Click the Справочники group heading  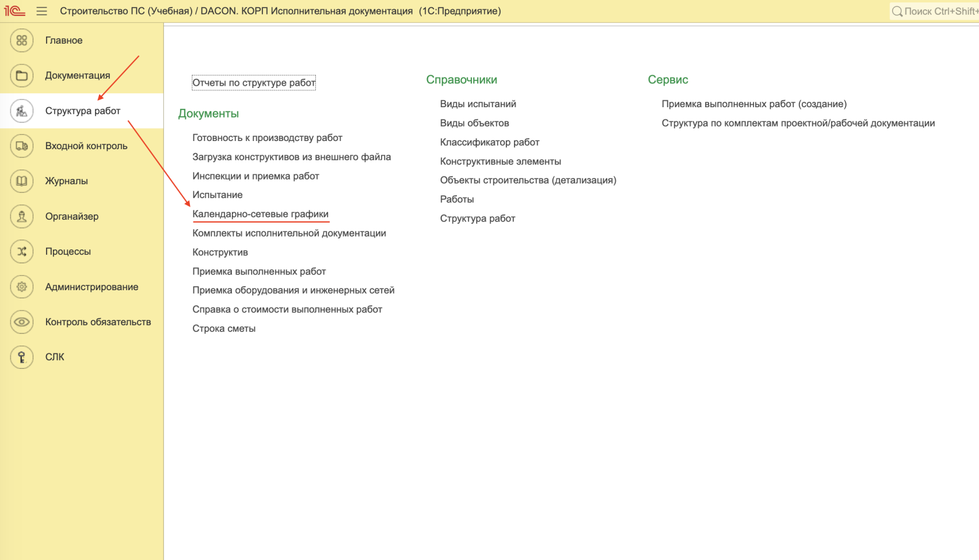click(x=462, y=80)
